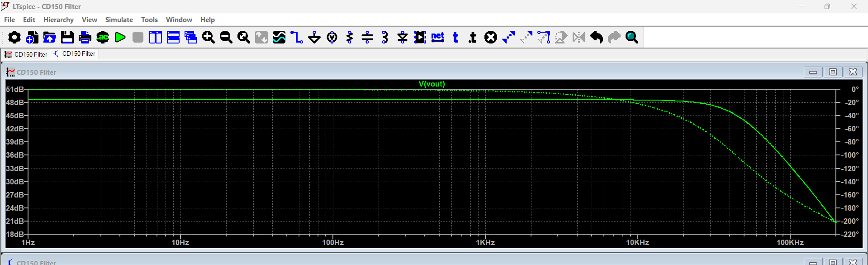Image resolution: width=868 pixels, height=265 pixels.
Task: Open the Hierarchy menu
Action: [58, 20]
